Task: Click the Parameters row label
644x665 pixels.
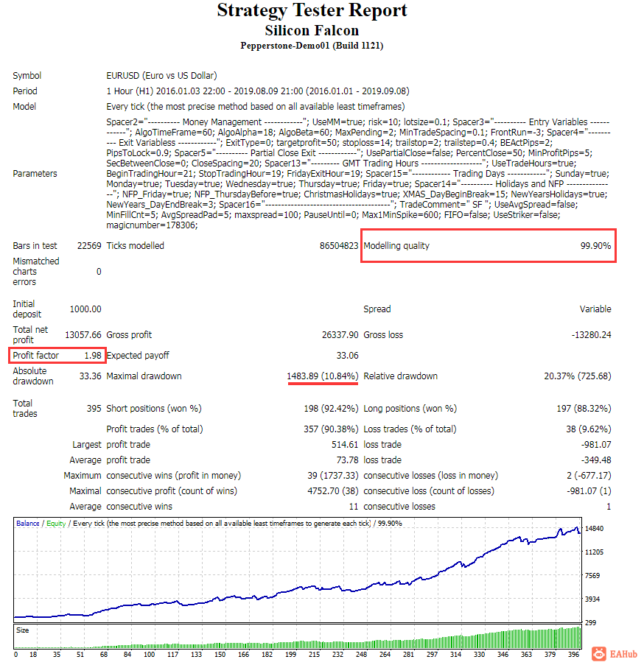Action: click(35, 174)
